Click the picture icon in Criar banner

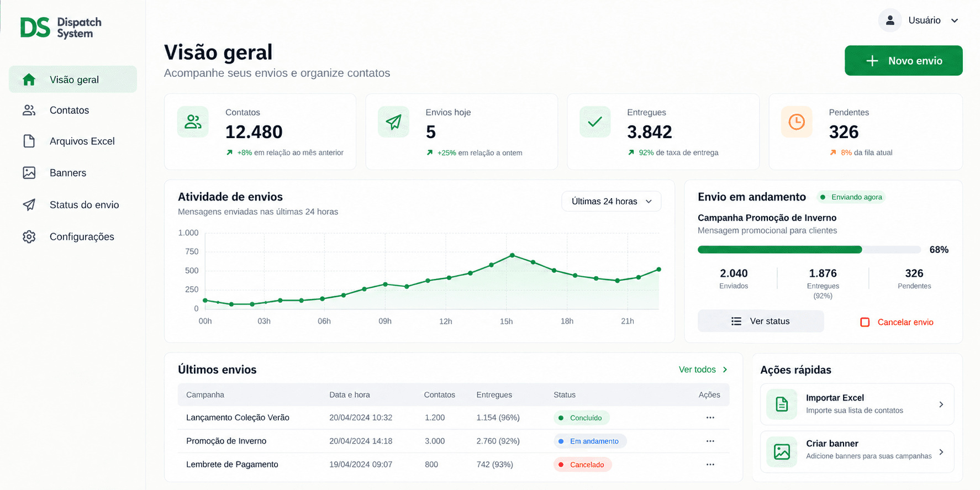coord(782,452)
